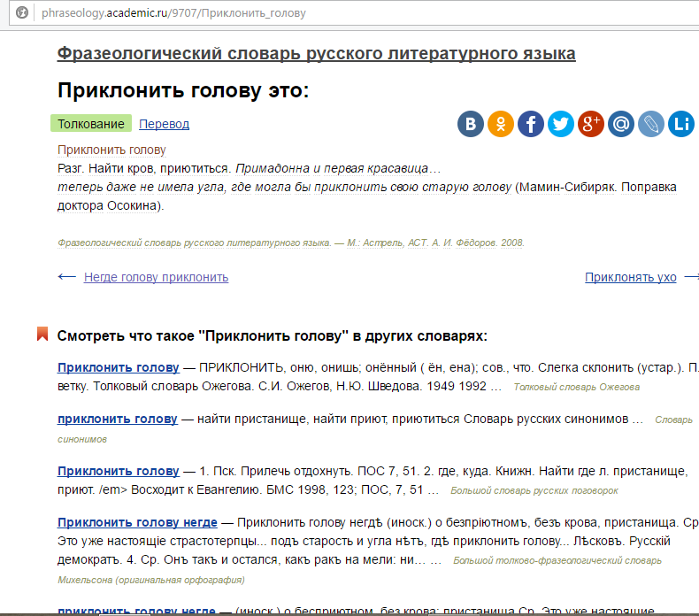This screenshot has height=616, width=699.
Task: Share this entry on Facebook
Action: pos(531,124)
